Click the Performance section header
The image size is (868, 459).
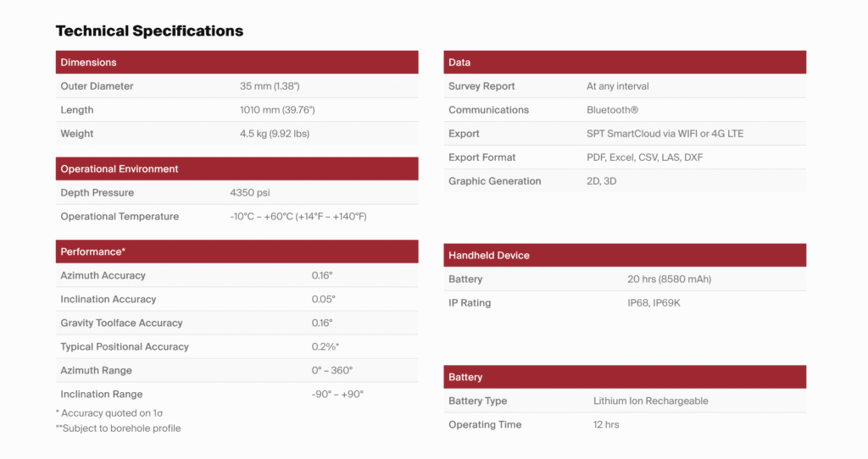(93, 252)
